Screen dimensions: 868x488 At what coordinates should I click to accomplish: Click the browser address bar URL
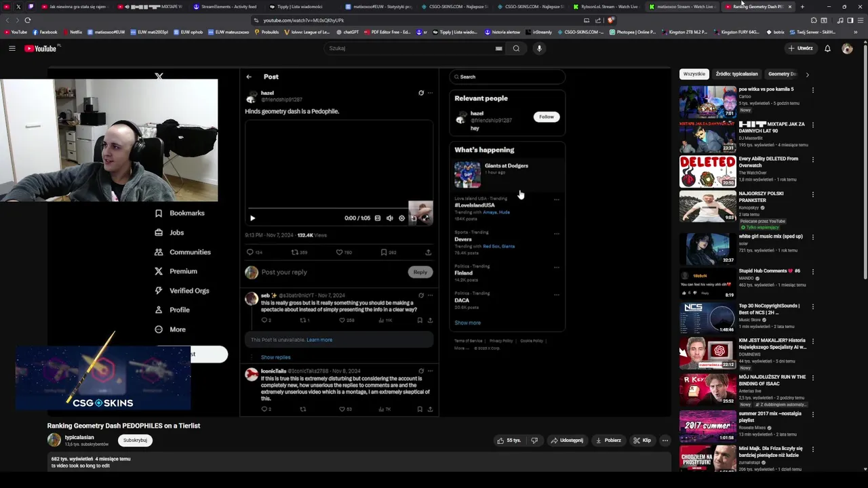tap(304, 20)
